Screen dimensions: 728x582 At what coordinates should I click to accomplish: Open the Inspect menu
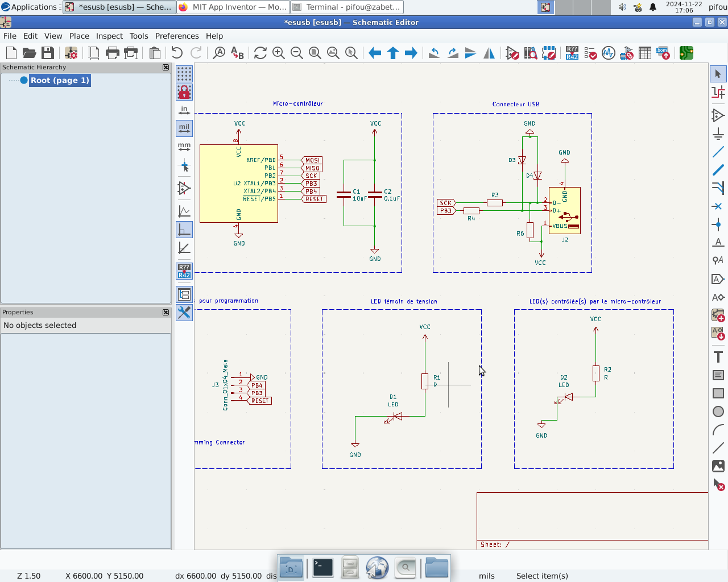click(109, 36)
